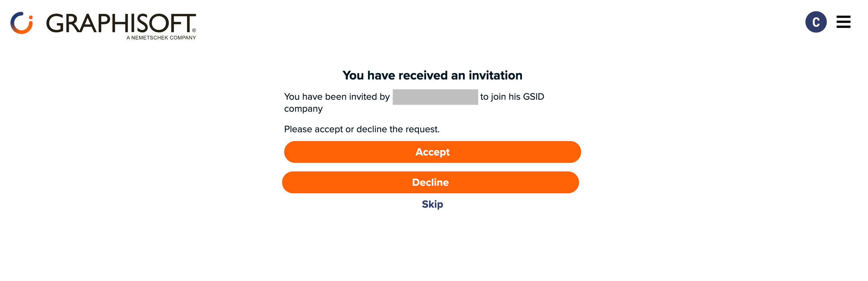The width and height of the screenshot is (868, 281).
Task: Click the word "GSID"
Action: click(533, 97)
